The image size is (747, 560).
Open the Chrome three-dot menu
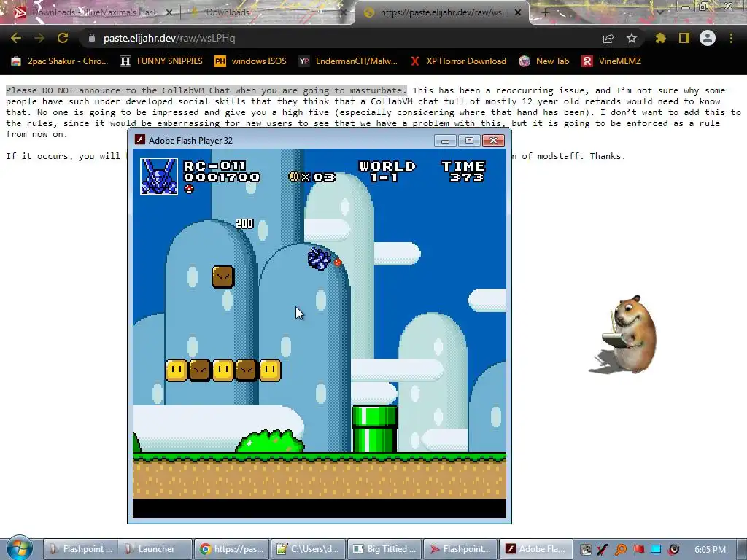click(x=731, y=38)
